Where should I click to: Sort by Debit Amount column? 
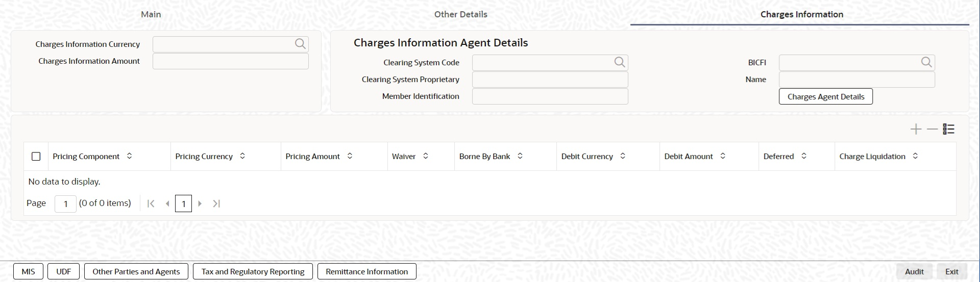[x=723, y=156]
